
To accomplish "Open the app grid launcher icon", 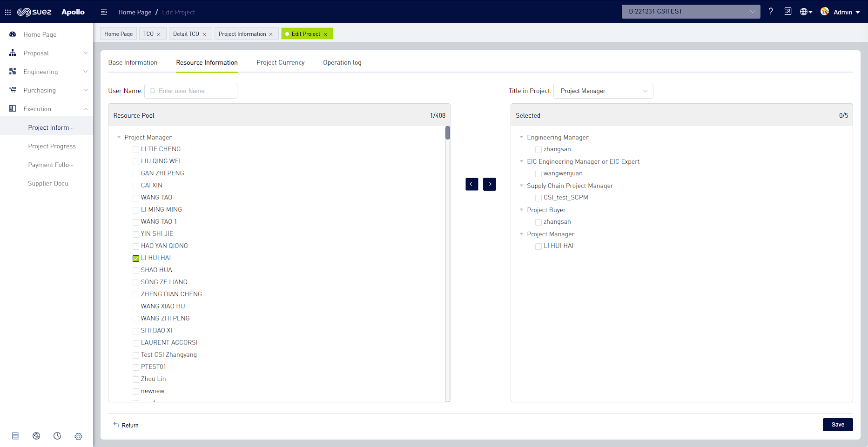I will (8, 12).
